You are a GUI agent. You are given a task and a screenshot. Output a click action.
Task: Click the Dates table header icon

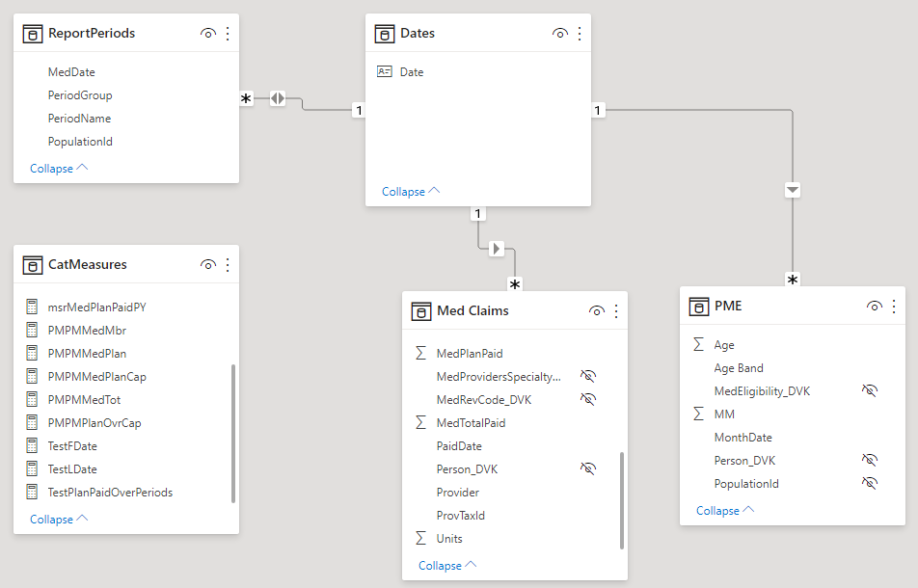pos(384,34)
